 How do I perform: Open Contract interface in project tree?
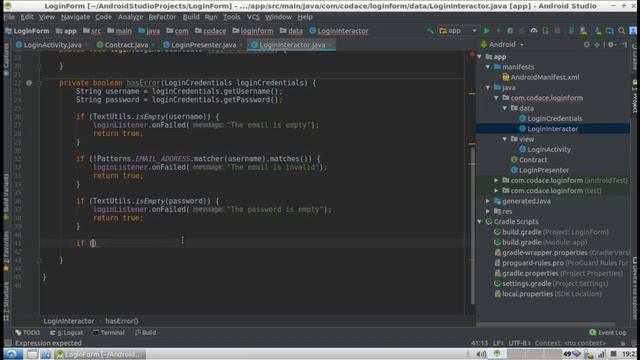[x=533, y=160]
